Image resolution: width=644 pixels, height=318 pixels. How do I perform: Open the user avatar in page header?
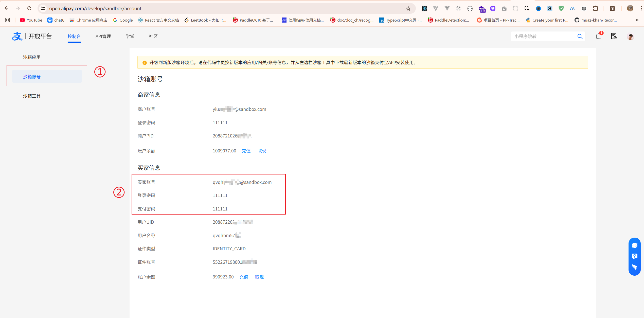[631, 36]
